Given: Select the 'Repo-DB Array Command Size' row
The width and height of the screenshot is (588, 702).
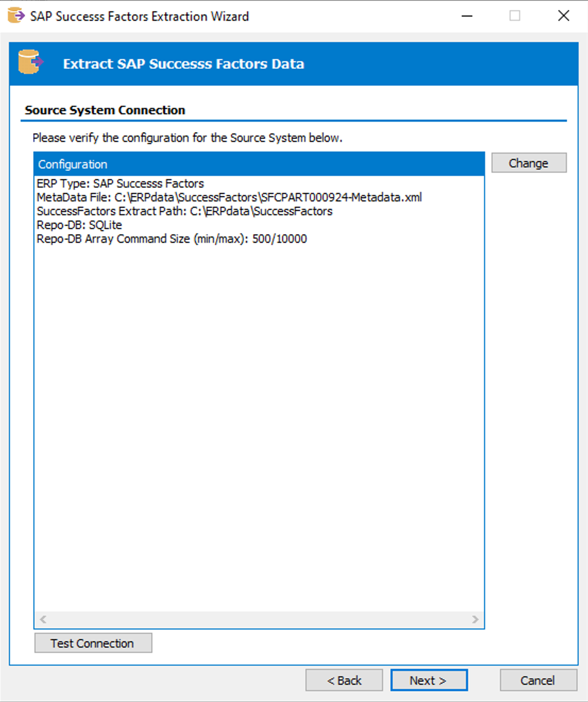Looking at the screenshot, I should click(x=259, y=239).
